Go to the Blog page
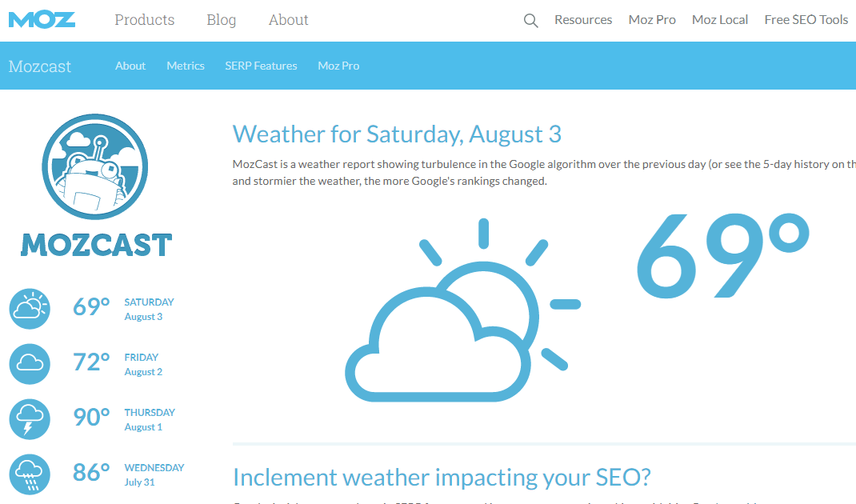The image size is (856, 504). (221, 20)
